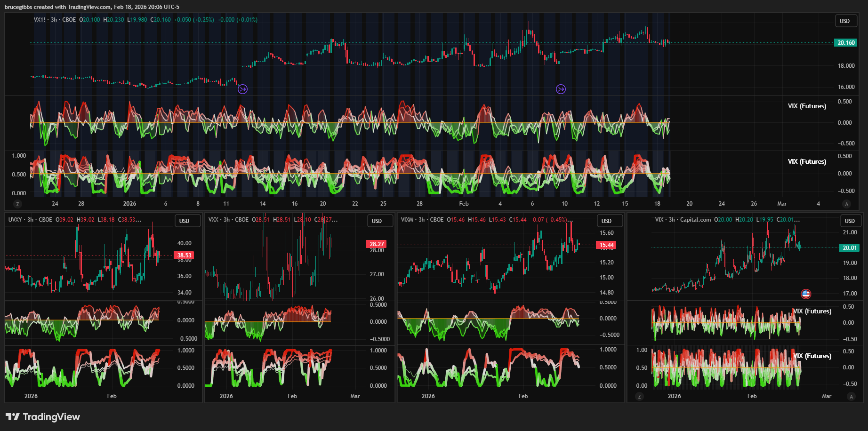The height and width of the screenshot is (431, 868).
Task: Click the 38.53 price label on UVXY
Action: (184, 255)
